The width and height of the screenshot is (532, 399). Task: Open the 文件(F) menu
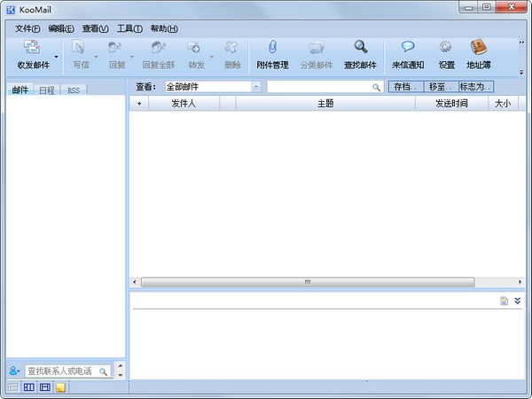click(27, 28)
